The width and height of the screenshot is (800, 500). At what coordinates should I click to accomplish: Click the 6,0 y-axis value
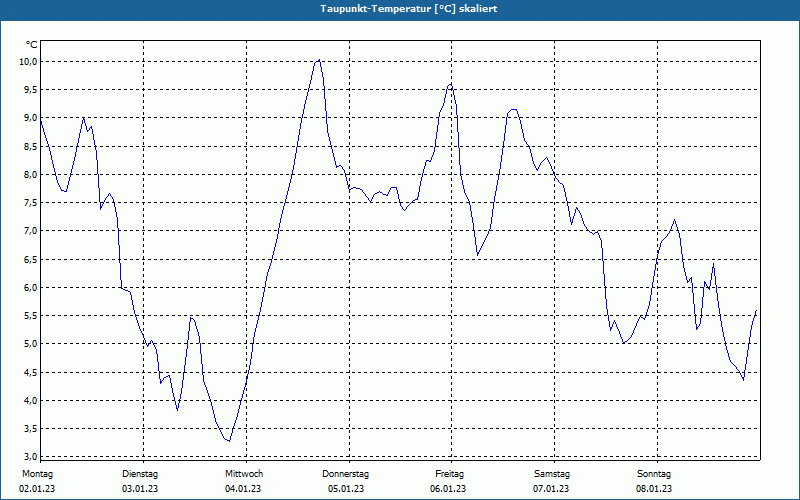[x=31, y=287]
